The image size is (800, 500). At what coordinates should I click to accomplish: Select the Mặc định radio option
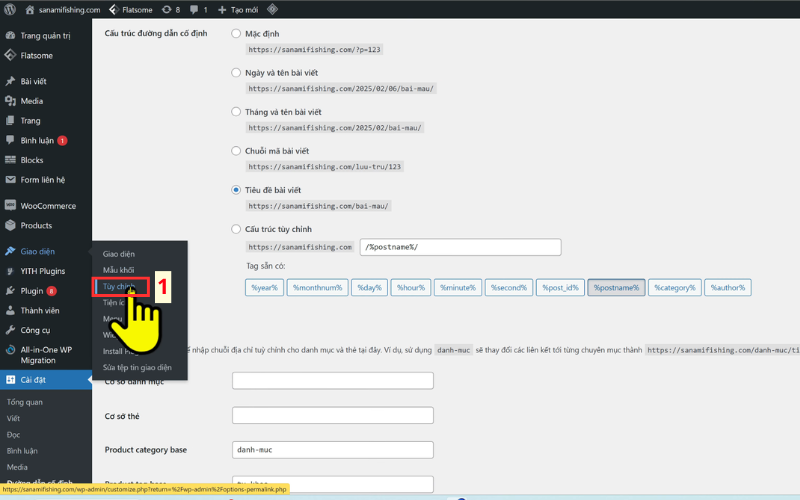236,34
